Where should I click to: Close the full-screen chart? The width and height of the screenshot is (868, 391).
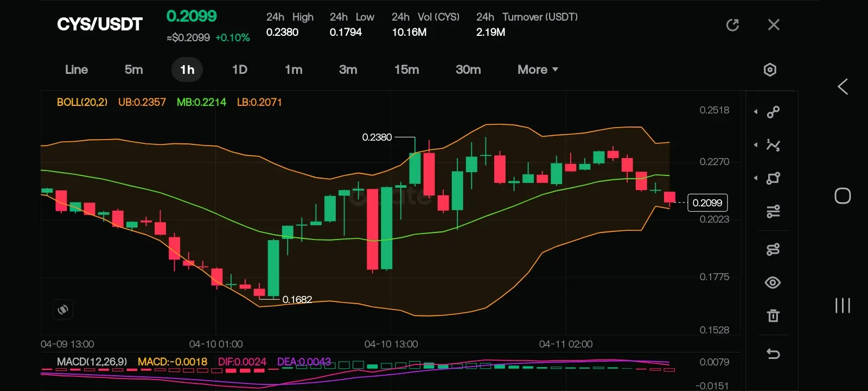pyautogui.click(x=774, y=25)
